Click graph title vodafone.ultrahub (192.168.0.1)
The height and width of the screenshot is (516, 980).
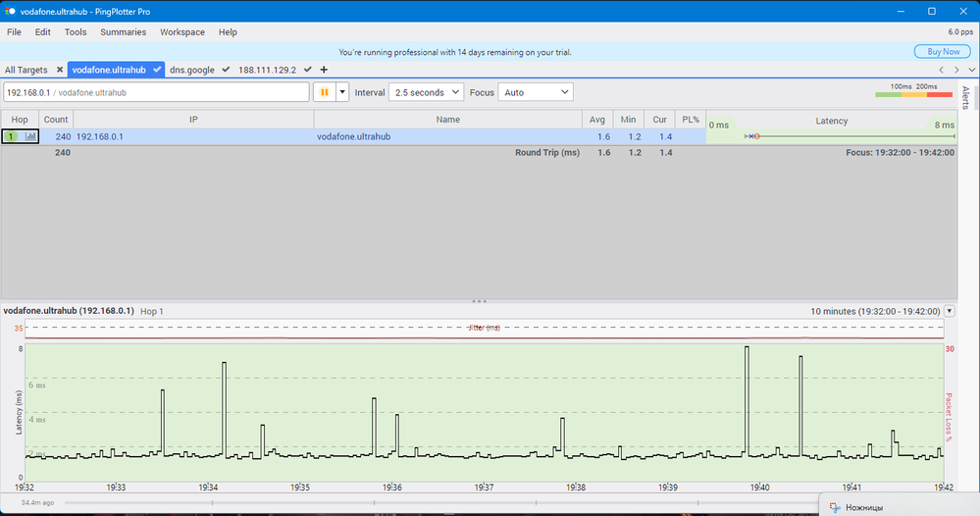(x=69, y=310)
